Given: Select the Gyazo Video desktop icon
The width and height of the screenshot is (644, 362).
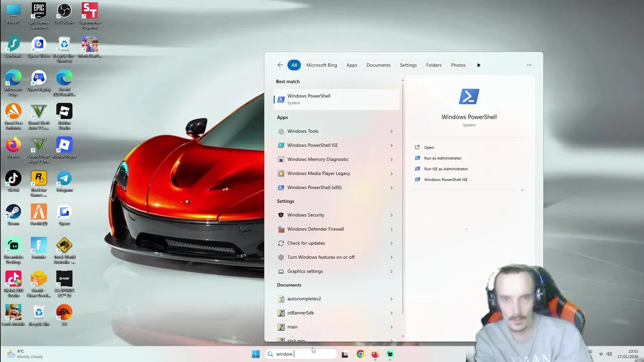Looking at the screenshot, I should pyautogui.click(x=39, y=47).
